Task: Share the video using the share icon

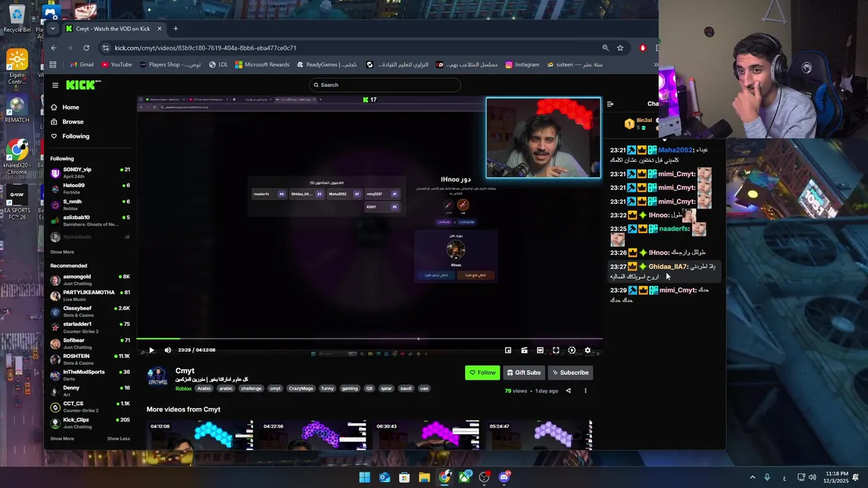Action: point(568,391)
